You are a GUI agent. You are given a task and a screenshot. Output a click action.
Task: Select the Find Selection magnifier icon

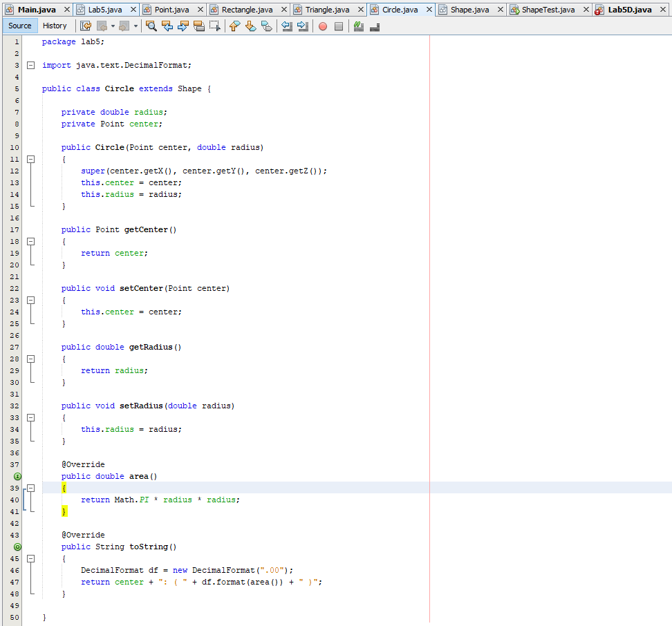[151, 25]
